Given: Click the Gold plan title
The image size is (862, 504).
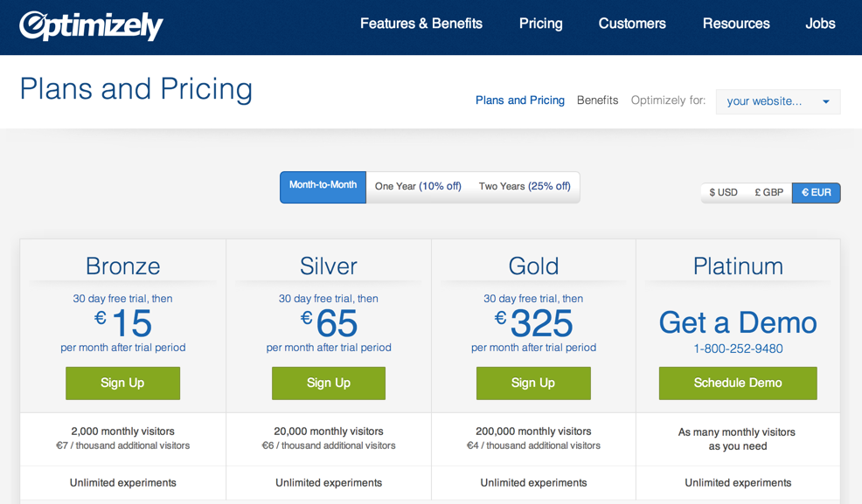Looking at the screenshot, I should (533, 266).
